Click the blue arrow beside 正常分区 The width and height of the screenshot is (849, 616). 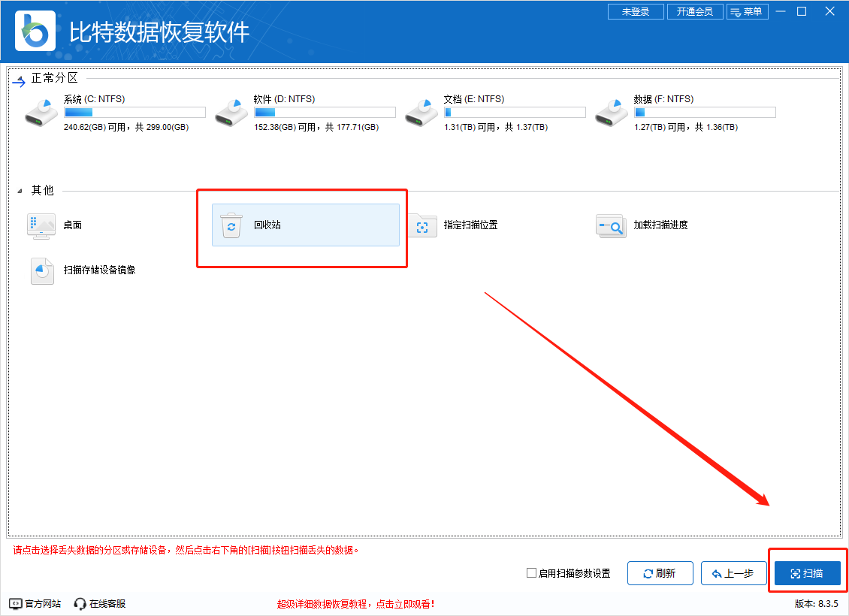tap(19, 81)
